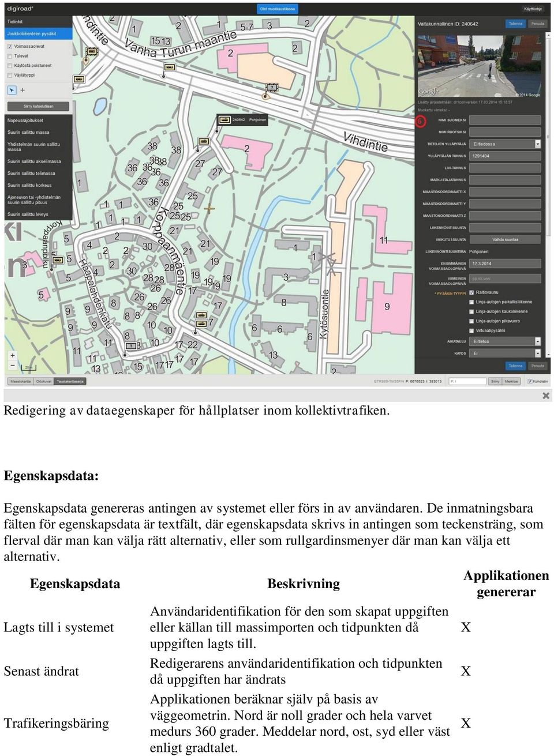Click the Olet muokkaustilassa button

[278, 9]
